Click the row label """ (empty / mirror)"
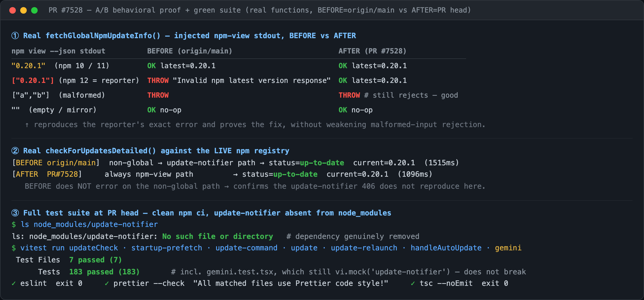Screen dimensions: 644x300 [x=54, y=110]
